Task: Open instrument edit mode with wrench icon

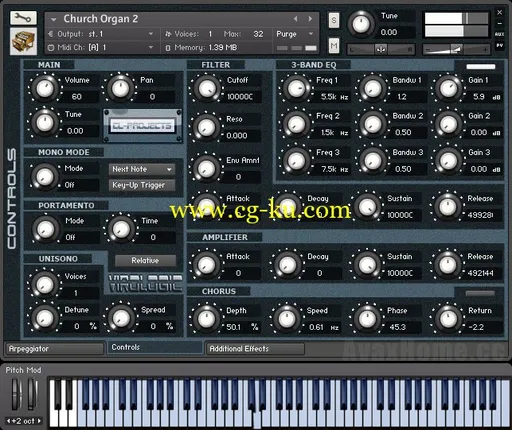Action: (x=23, y=18)
